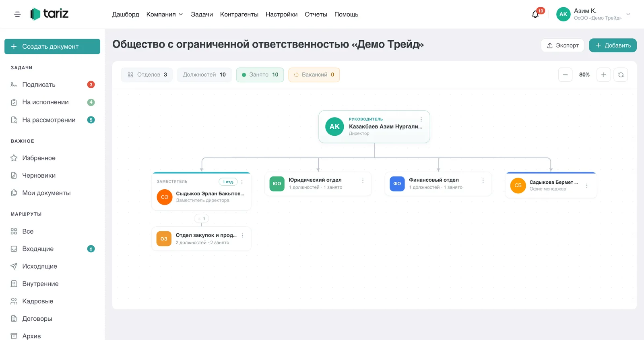The width and height of the screenshot is (644, 340).
Task: Click the orange СБ avatar
Action: pos(518,186)
